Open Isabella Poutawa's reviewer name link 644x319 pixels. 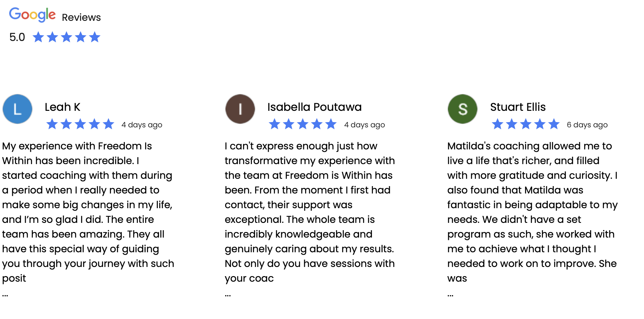(x=314, y=107)
